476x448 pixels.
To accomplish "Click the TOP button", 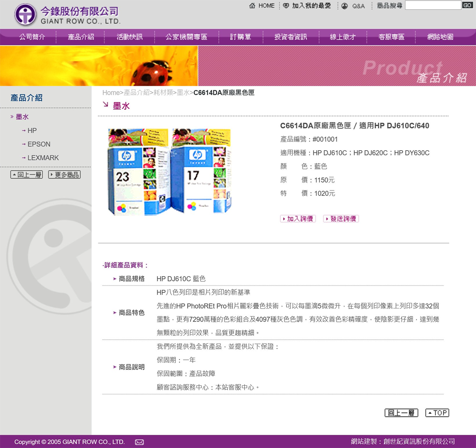I will (x=437, y=413).
